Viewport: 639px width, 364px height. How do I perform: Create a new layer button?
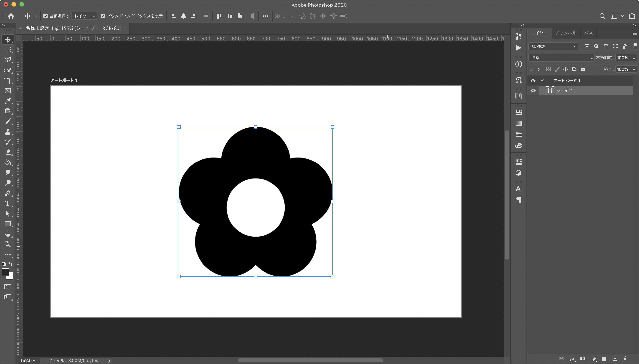coord(615,359)
